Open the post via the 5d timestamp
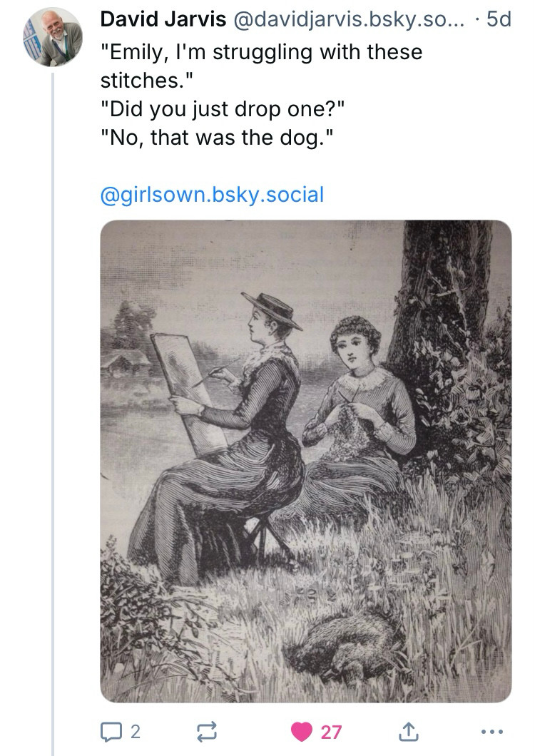Screen dimensions: 535x756 499,19
